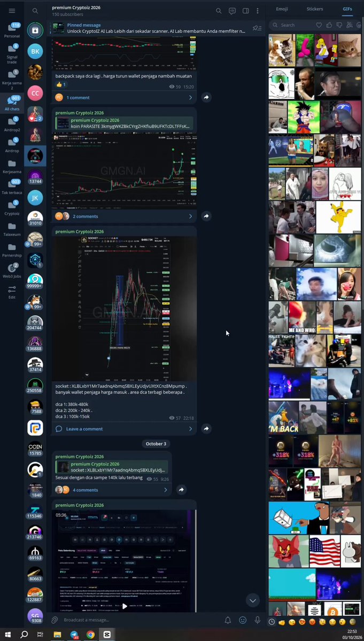The image size is (364, 641).
Task: Open the Talaxeum folder
Action: click(12, 229)
